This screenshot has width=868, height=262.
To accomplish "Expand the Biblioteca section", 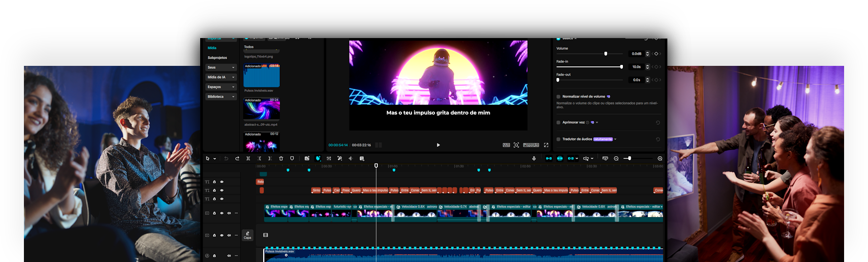I will point(233,97).
